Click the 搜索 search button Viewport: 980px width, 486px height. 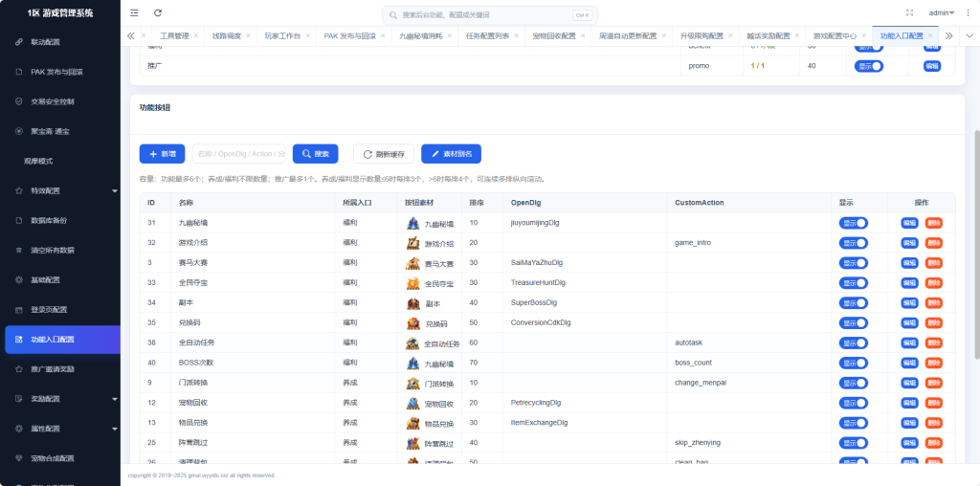tap(315, 154)
